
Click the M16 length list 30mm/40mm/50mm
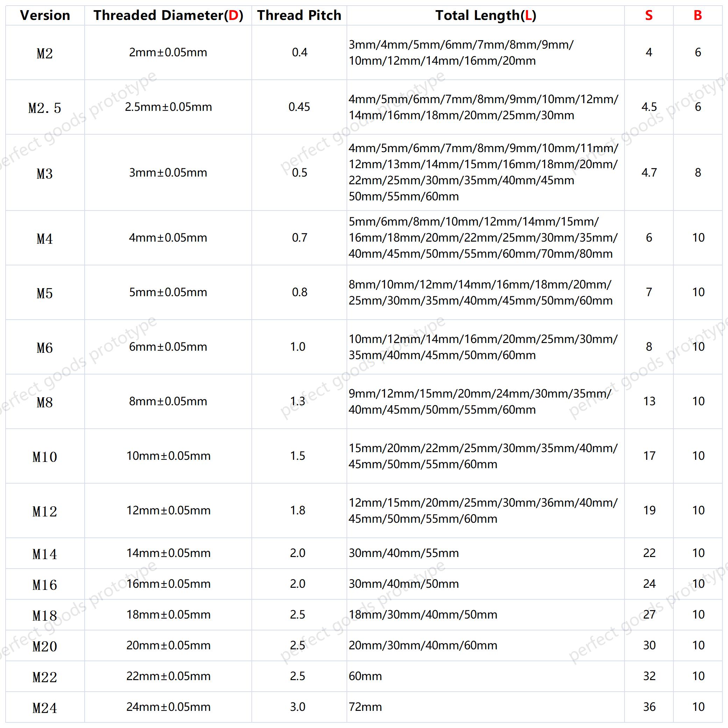404,584
